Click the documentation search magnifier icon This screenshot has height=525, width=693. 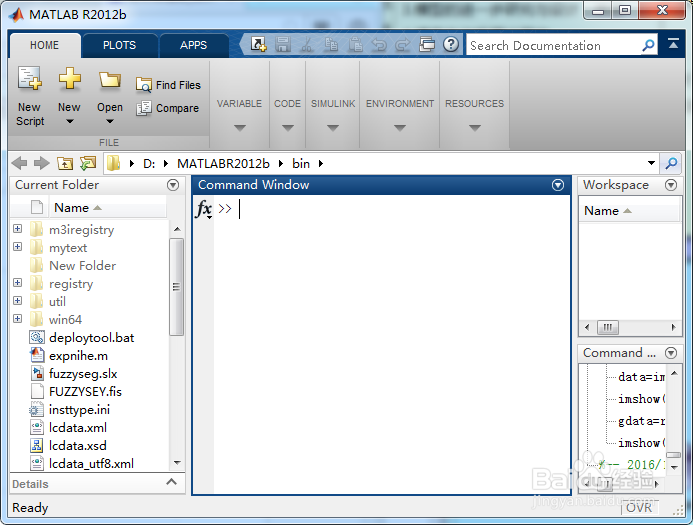[648, 45]
